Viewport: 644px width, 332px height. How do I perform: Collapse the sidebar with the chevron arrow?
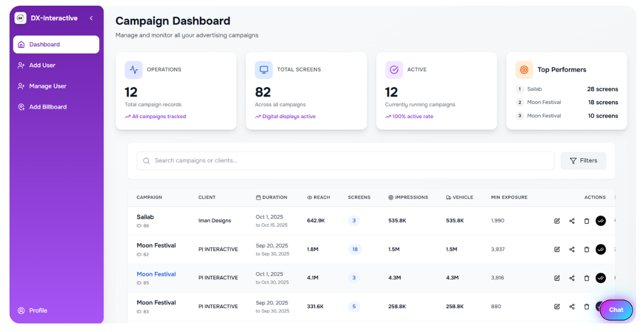[92, 18]
